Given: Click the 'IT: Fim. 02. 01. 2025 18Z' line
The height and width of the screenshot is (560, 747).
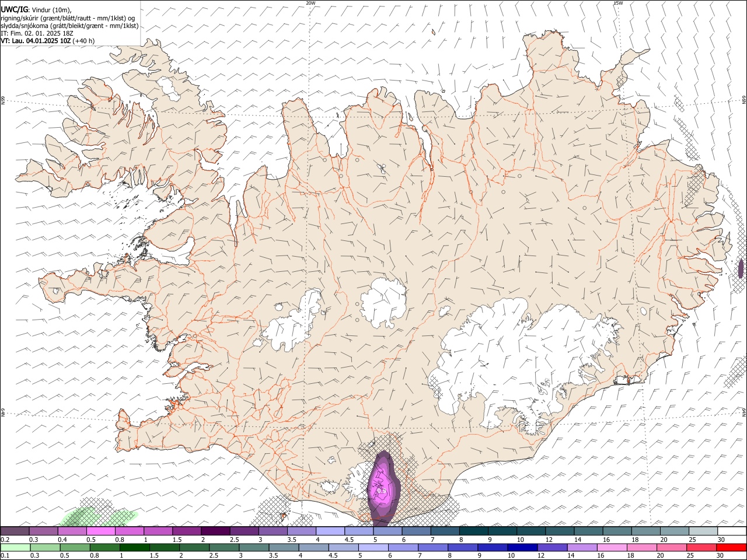Looking at the screenshot, I should click(x=37, y=33).
